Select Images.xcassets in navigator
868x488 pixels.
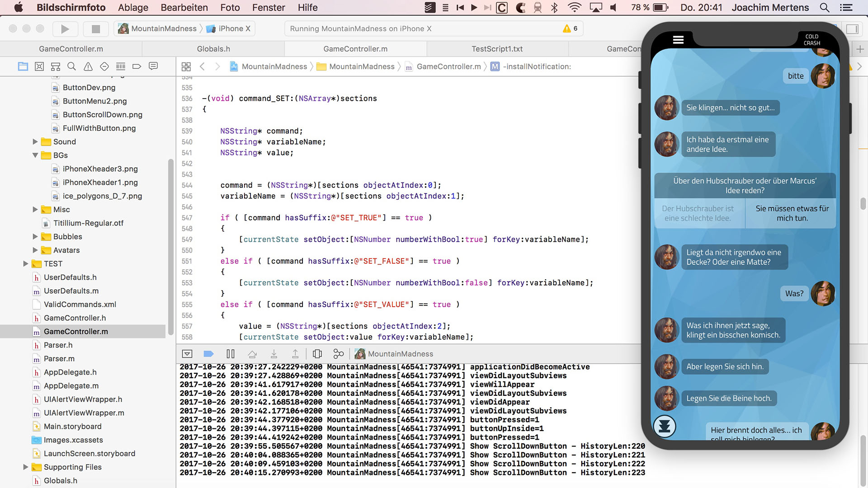[73, 440]
